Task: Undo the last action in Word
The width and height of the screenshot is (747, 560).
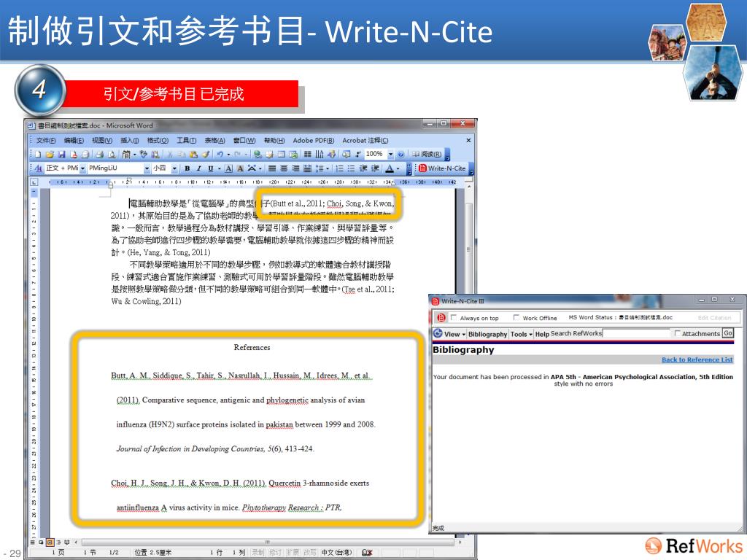Action: 220,155
